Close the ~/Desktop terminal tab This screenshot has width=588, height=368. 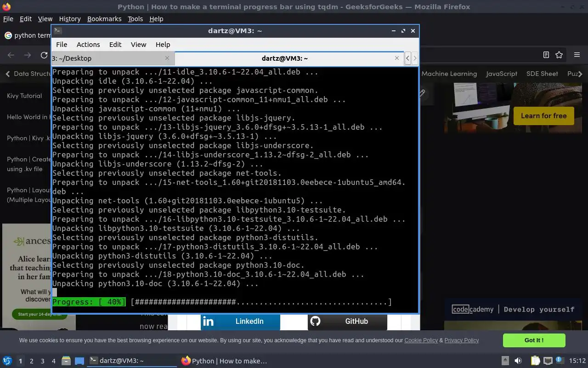(167, 58)
